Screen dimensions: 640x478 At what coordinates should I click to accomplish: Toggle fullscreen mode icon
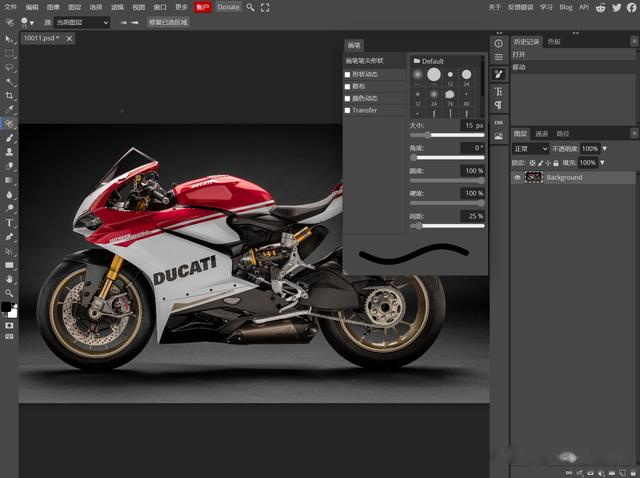[x=265, y=7]
